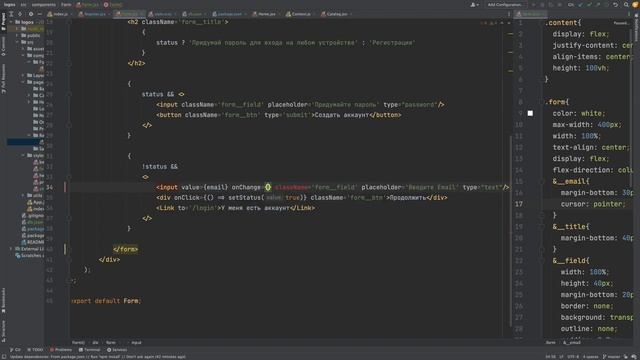Collapse the logos project root folder
This screenshot has width=640, height=360.
[12, 22]
